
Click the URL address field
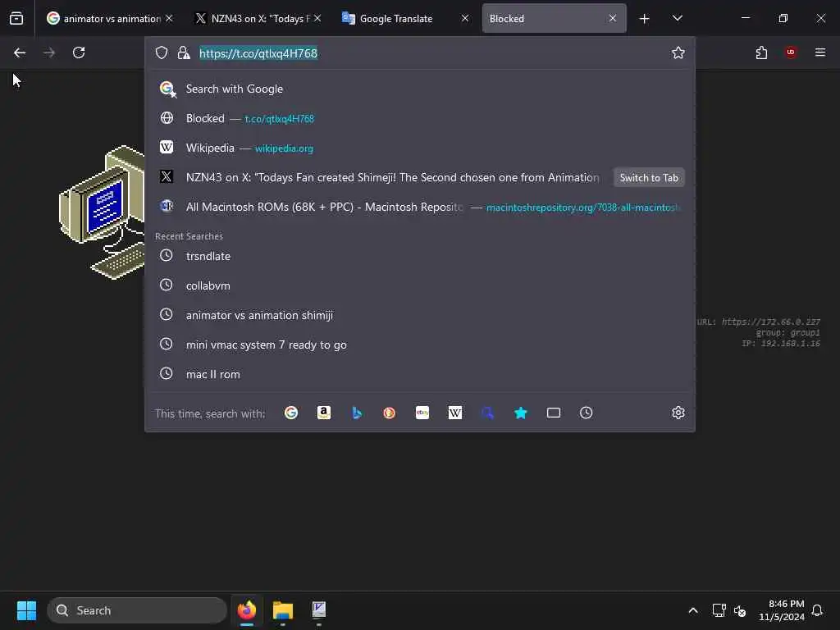428,53
